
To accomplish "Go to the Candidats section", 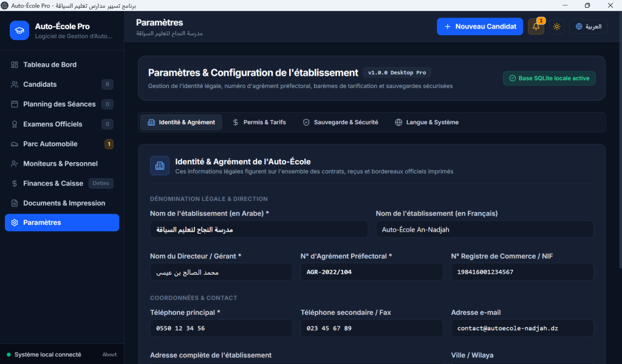I will (62, 84).
